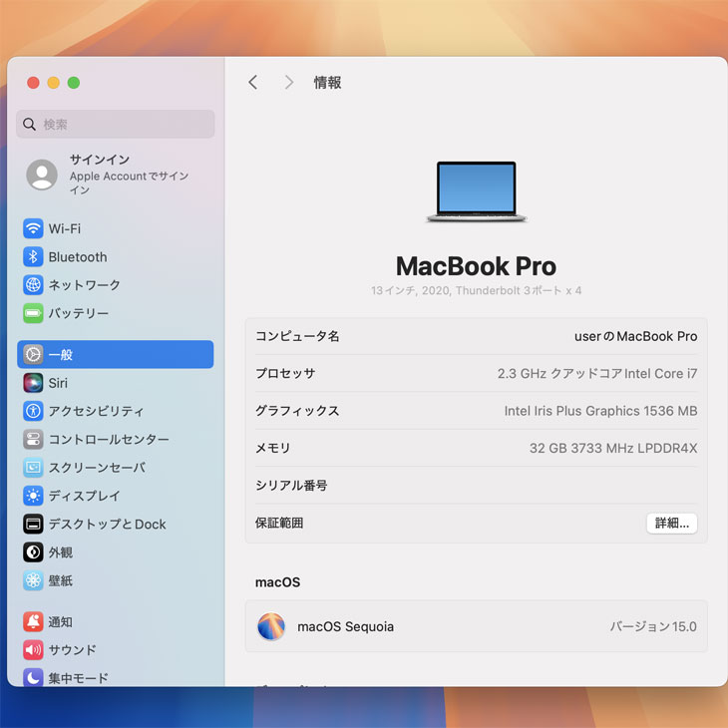
Task: Open ネットワーク globe icon
Action: 33,285
